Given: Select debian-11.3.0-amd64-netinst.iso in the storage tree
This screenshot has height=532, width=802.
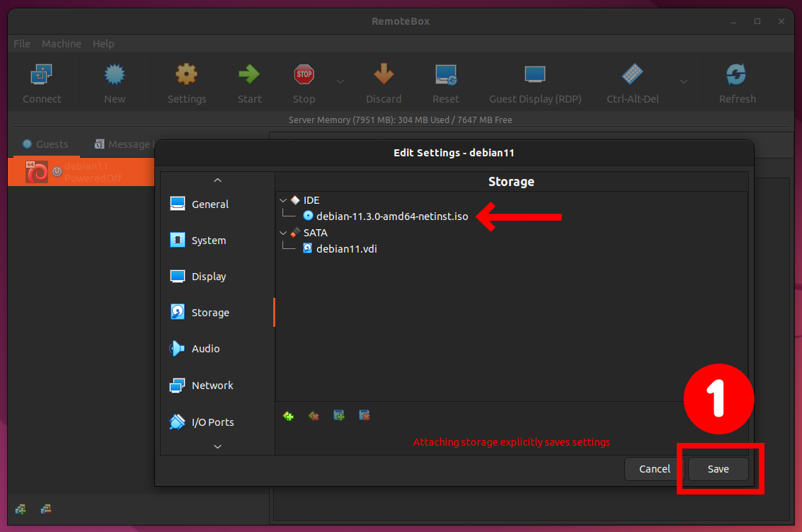Looking at the screenshot, I should coord(391,216).
